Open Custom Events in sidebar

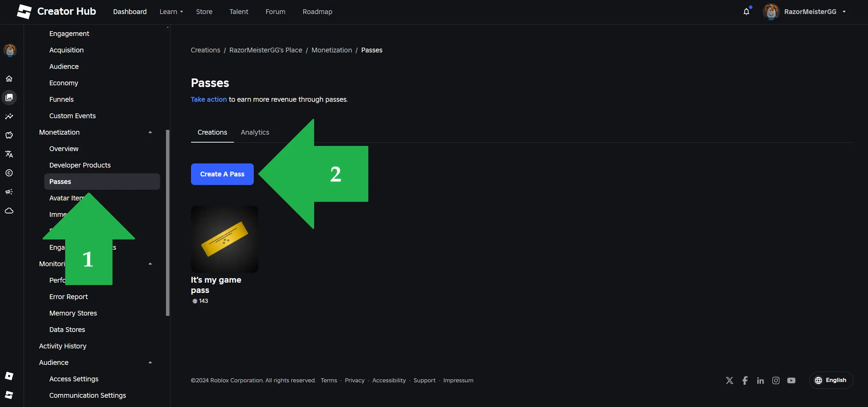click(x=73, y=116)
